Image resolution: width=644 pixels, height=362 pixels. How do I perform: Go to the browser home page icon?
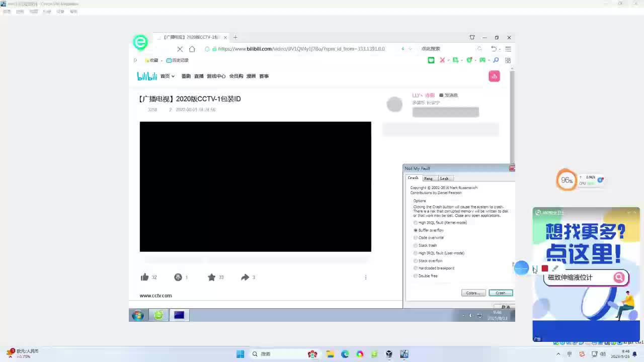click(192, 49)
